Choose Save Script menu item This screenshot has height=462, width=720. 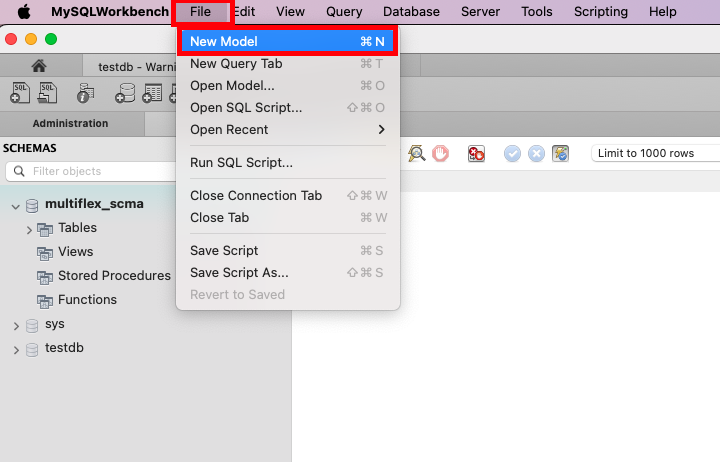tap(287, 251)
